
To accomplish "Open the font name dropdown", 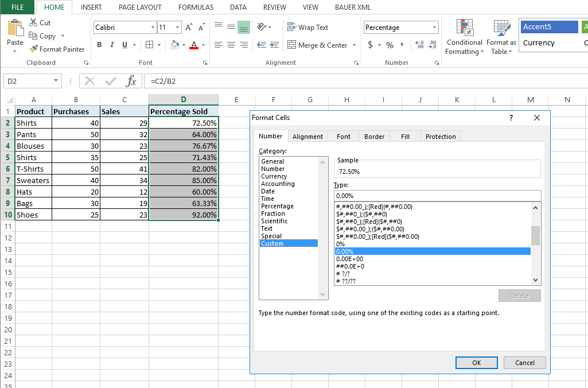I will tap(154, 27).
